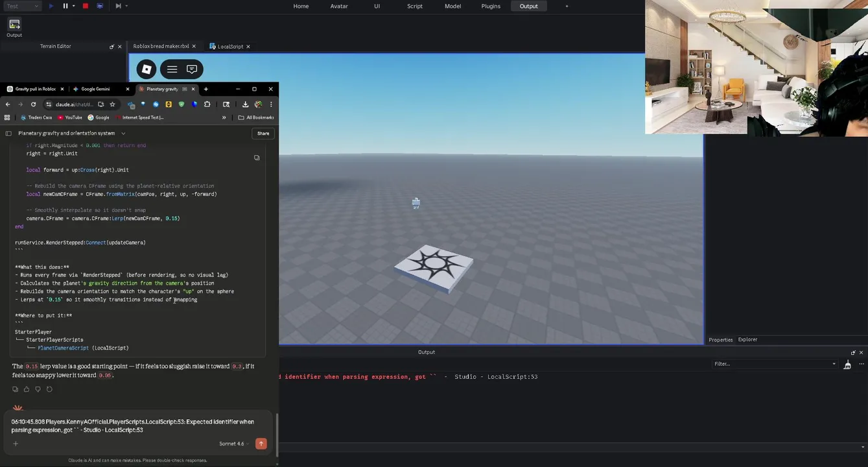Click the Share button in Claude
868x467 pixels.
tap(263, 134)
